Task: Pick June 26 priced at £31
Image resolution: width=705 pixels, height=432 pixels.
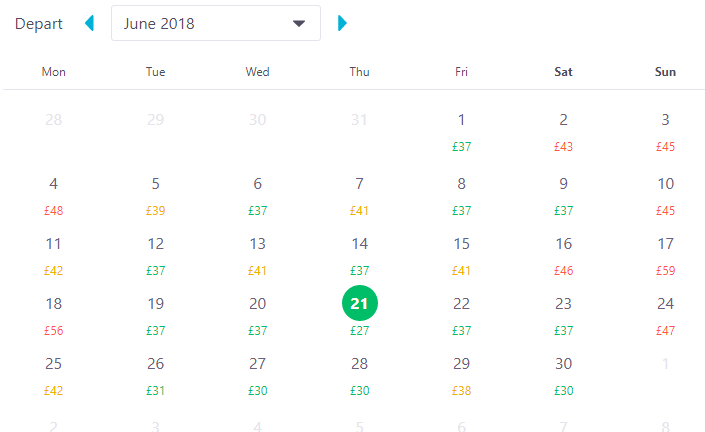Action: 156,374
